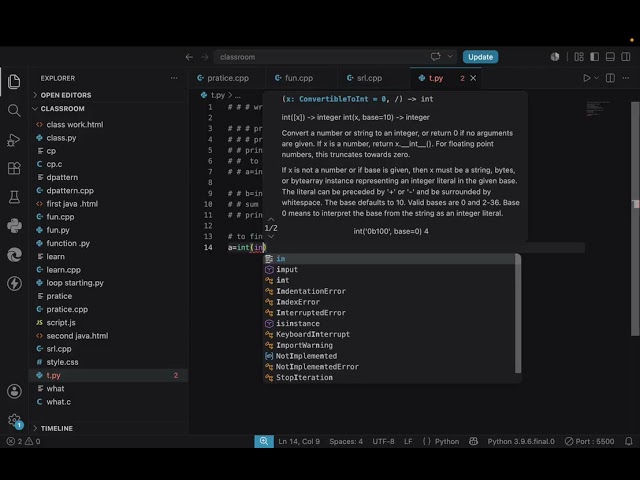Open the Copilot dropdown chevron
Screen dimensions: 640x480
coord(450,57)
